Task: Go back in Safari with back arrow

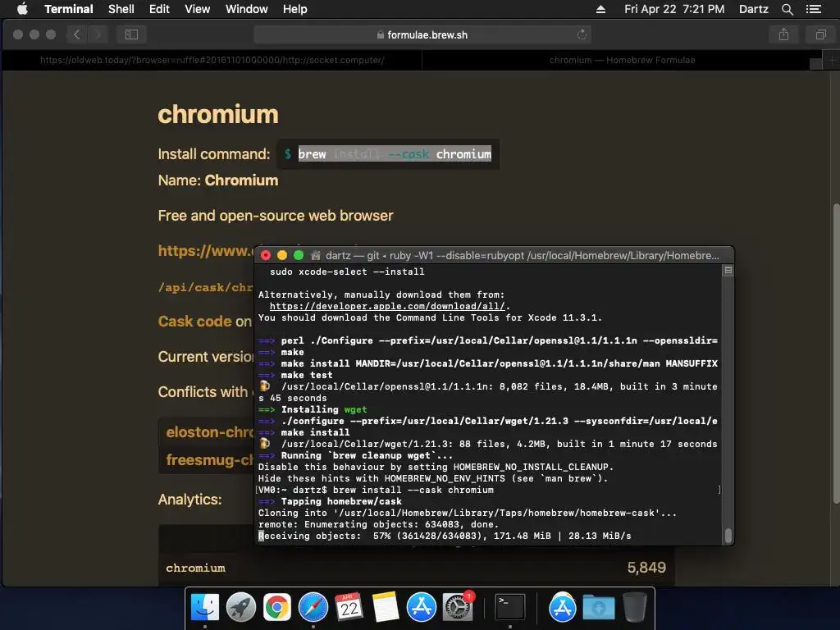Action: pyautogui.click(x=76, y=34)
